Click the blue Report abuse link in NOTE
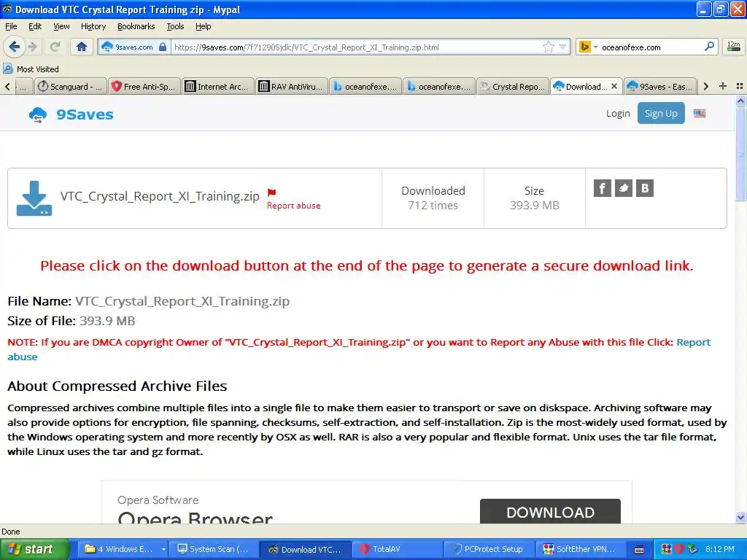The height and width of the screenshot is (560, 747). click(x=693, y=343)
